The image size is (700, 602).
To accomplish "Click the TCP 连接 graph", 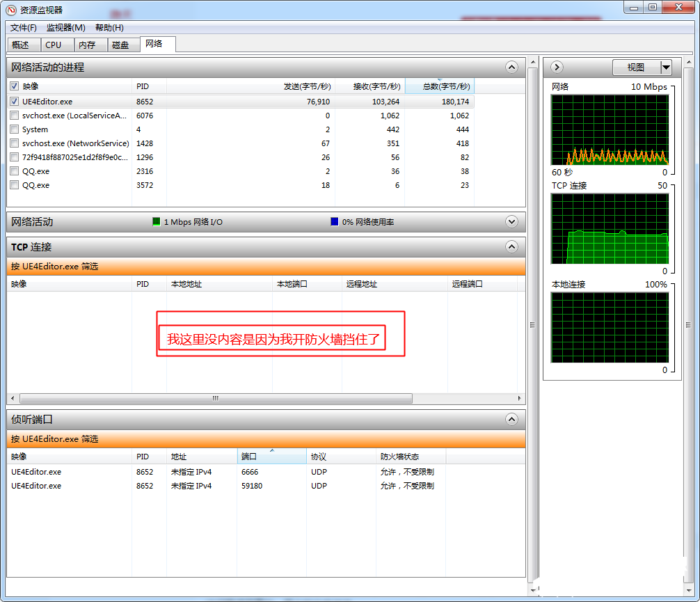I will [x=610, y=229].
